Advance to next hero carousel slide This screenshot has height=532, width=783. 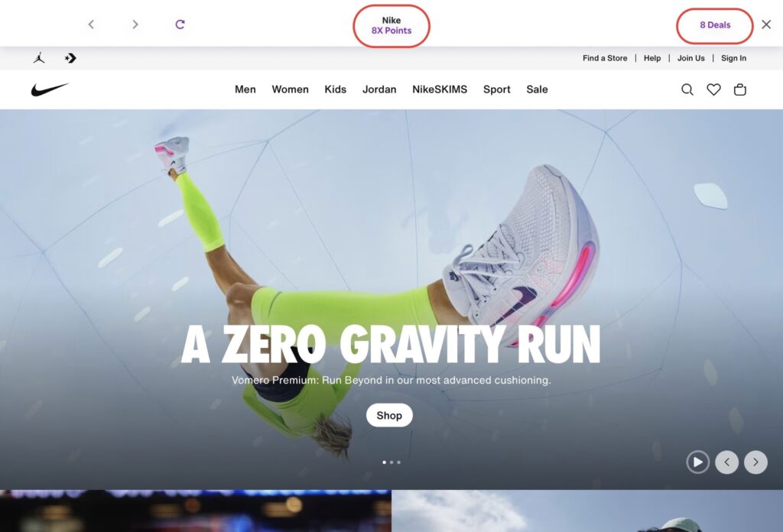pos(755,462)
